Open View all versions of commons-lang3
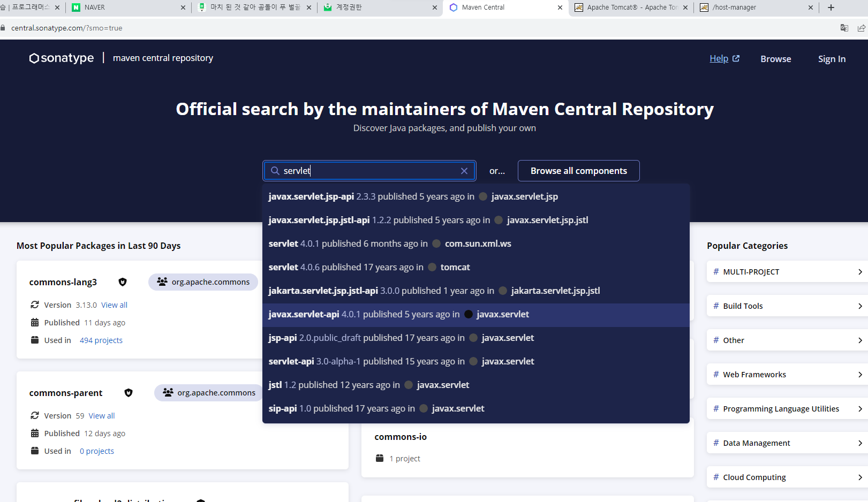The width and height of the screenshot is (868, 502). pyautogui.click(x=114, y=305)
